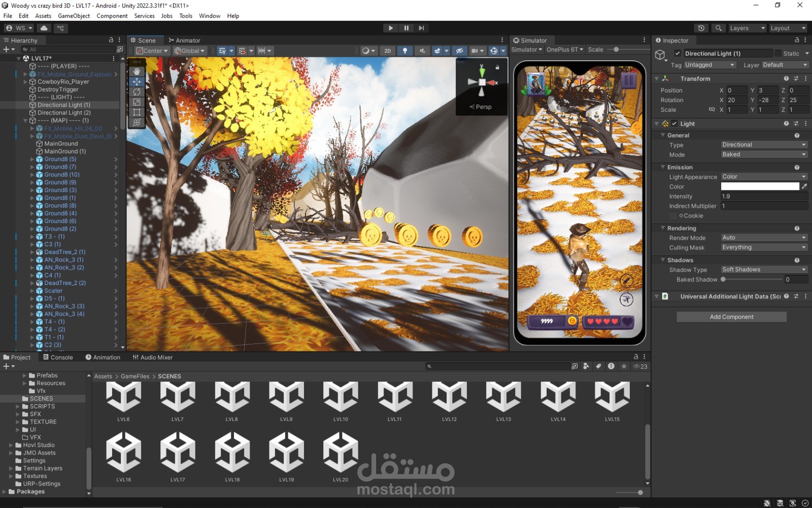
Task: Toggle the Directional Light (1) active checkbox
Action: click(678, 53)
